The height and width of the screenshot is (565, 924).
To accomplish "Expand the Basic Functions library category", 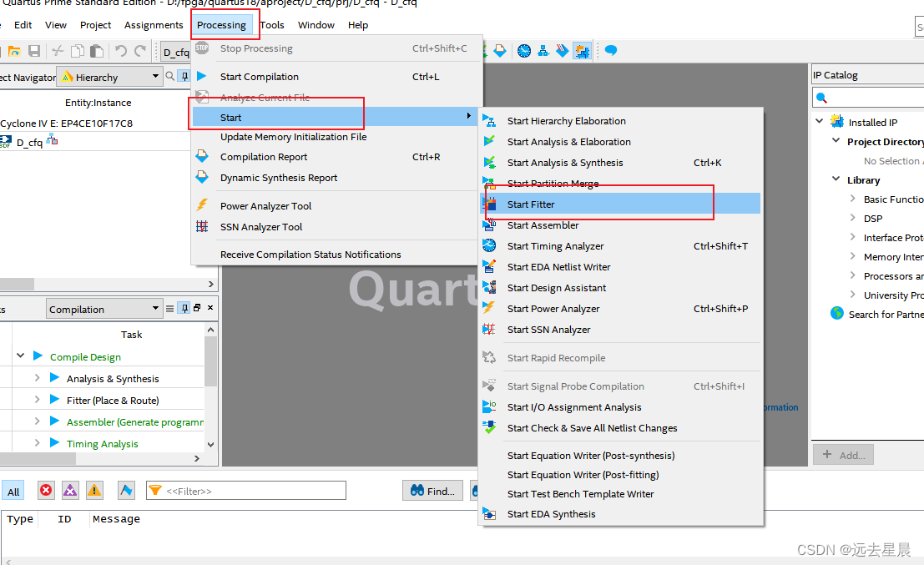I will click(853, 199).
